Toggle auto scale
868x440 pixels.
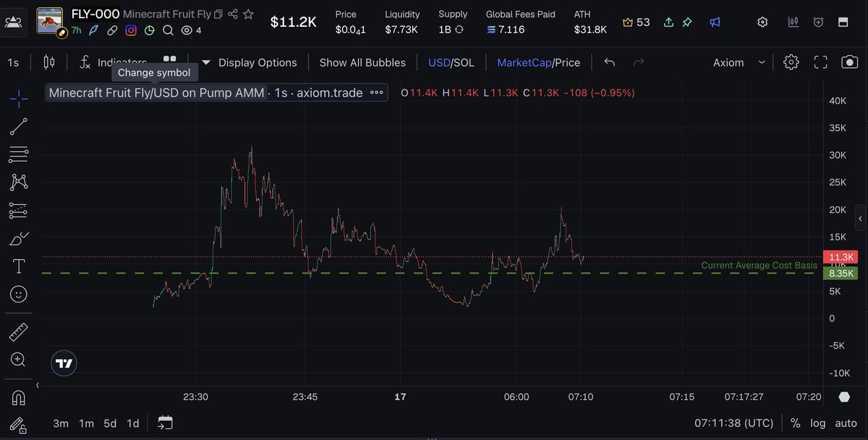coord(846,423)
